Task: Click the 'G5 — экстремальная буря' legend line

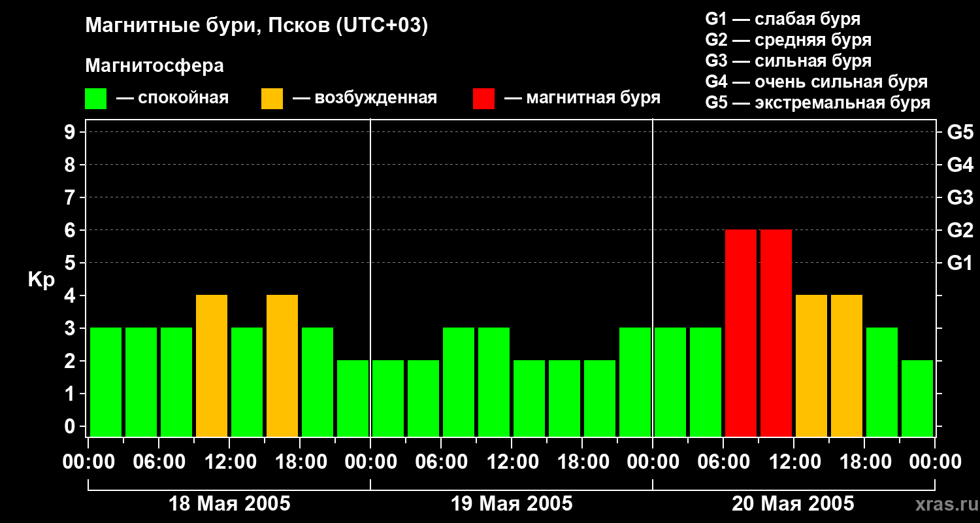Action: click(817, 103)
